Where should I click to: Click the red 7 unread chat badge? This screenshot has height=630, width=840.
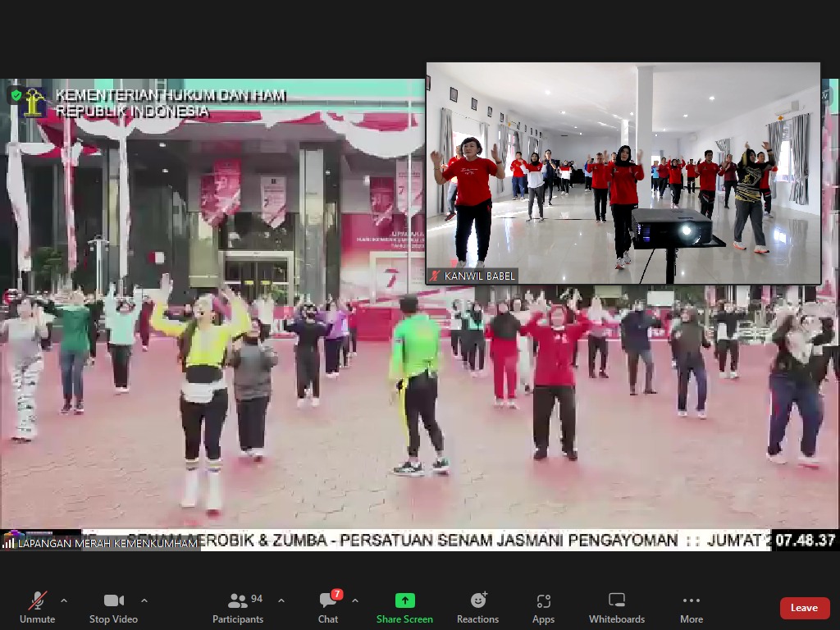[x=336, y=594]
